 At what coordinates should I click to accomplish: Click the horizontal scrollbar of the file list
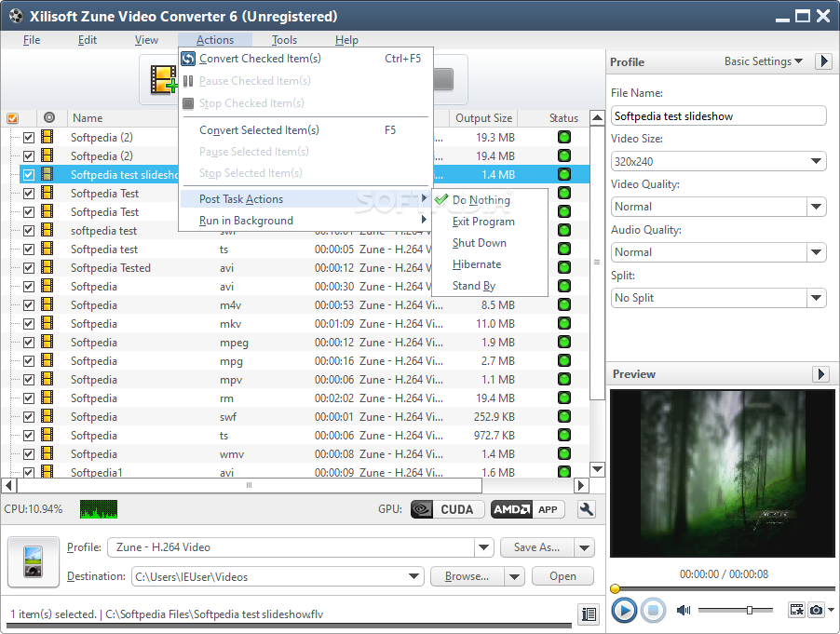tap(249, 485)
